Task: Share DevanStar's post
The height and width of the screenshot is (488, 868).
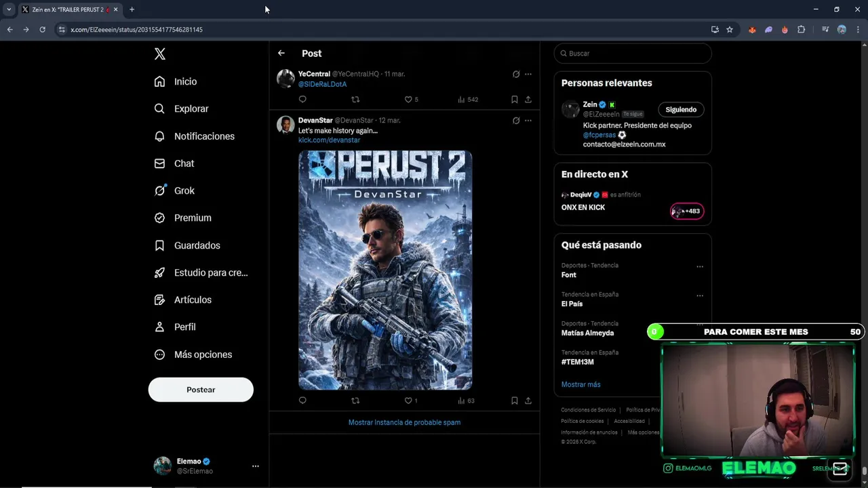Action: pos(528,401)
